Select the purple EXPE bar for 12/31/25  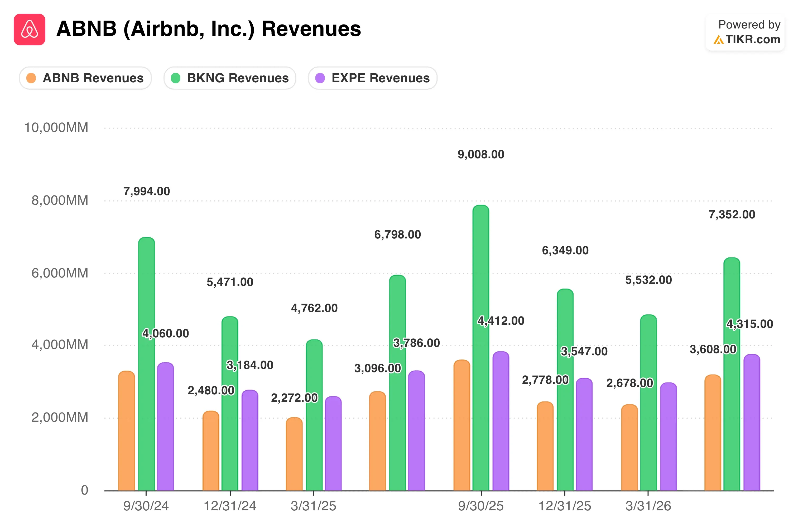(584, 434)
